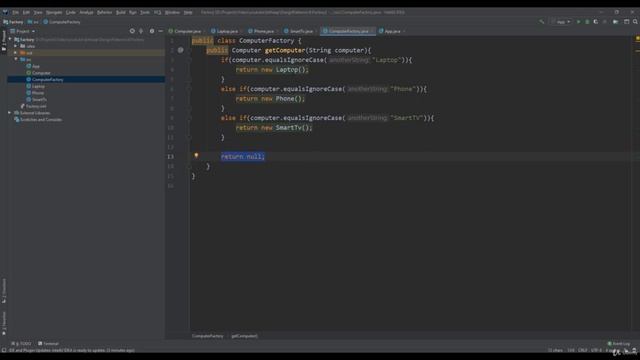640x360 pixels.
Task: Open the Refactor menu
Action: [x=104, y=12]
